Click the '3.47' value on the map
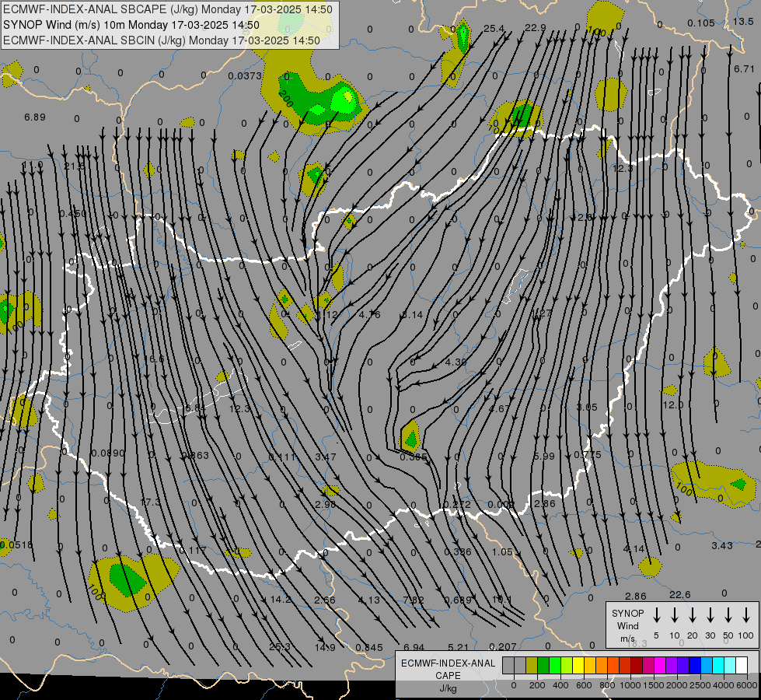761x700 pixels. click(326, 457)
